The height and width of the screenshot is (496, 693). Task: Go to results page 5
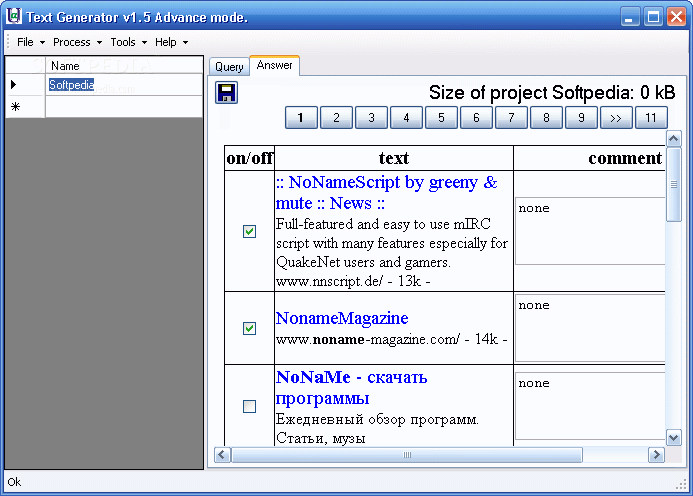coord(441,118)
